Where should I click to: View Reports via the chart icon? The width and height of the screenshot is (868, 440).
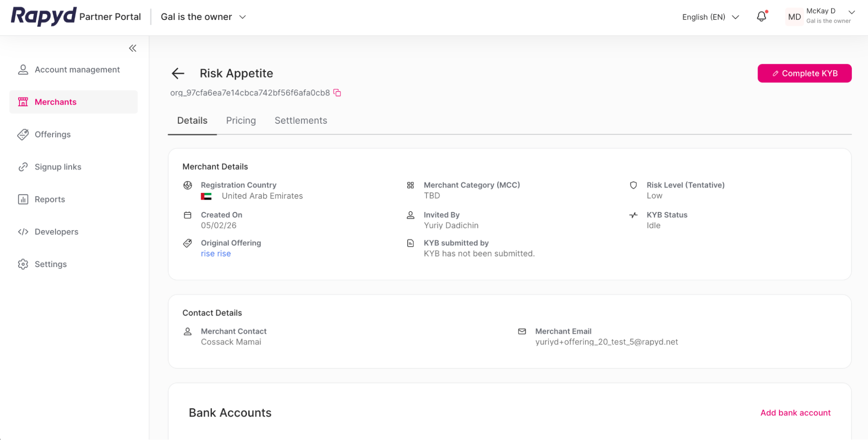(23, 199)
